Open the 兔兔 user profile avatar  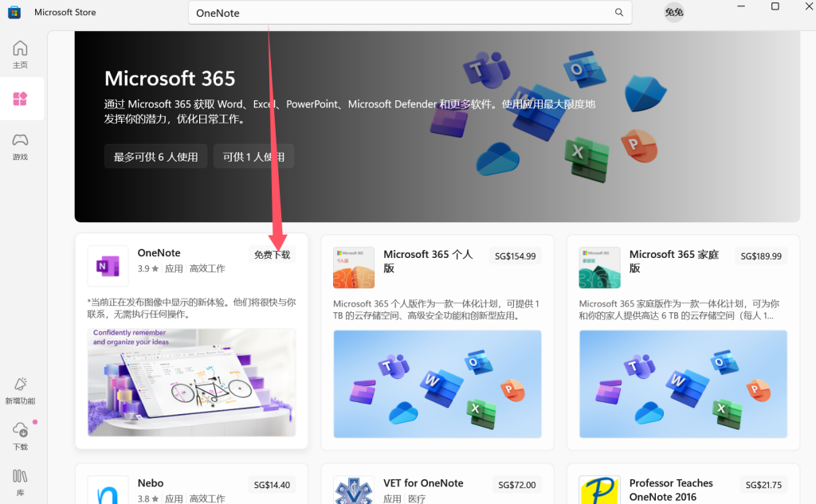coord(674,12)
